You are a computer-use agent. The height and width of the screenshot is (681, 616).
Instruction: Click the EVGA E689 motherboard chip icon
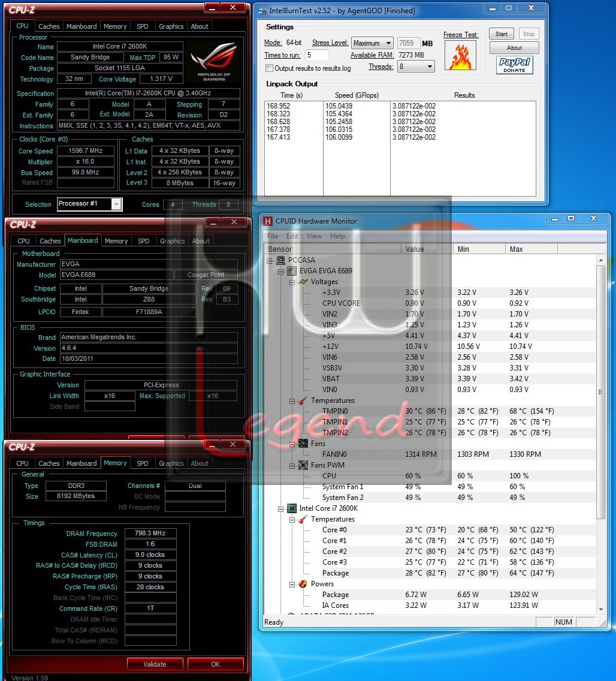pyautogui.click(x=292, y=271)
